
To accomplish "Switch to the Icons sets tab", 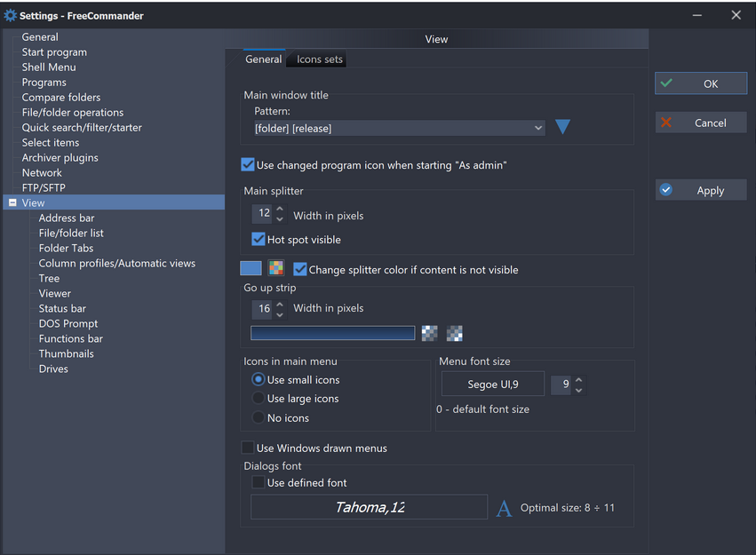I will pos(320,59).
